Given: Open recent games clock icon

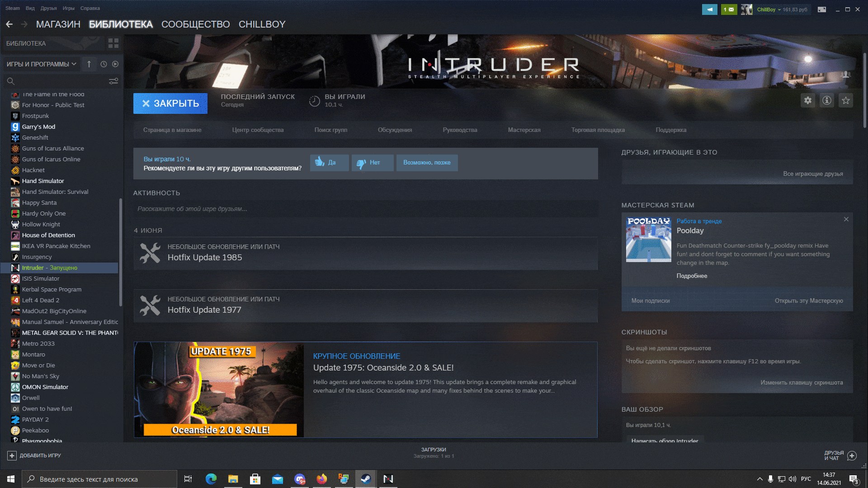Looking at the screenshot, I should tap(102, 64).
